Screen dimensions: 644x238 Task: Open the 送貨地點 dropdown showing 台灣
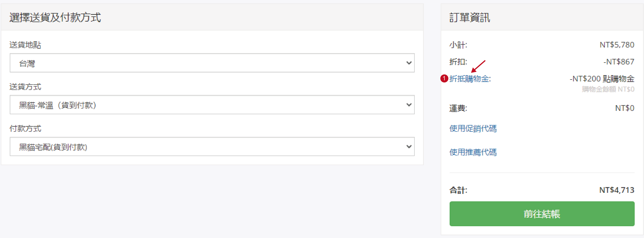(x=212, y=63)
